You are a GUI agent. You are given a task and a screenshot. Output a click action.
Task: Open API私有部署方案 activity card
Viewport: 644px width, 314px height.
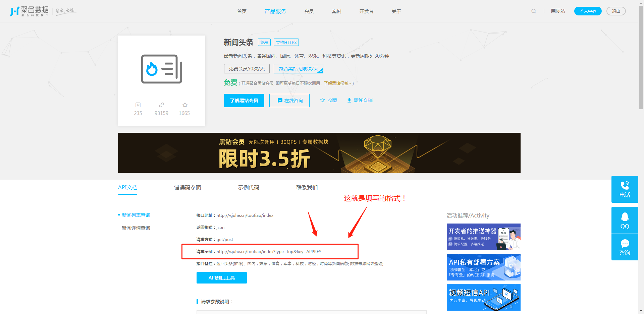tap(484, 267)
